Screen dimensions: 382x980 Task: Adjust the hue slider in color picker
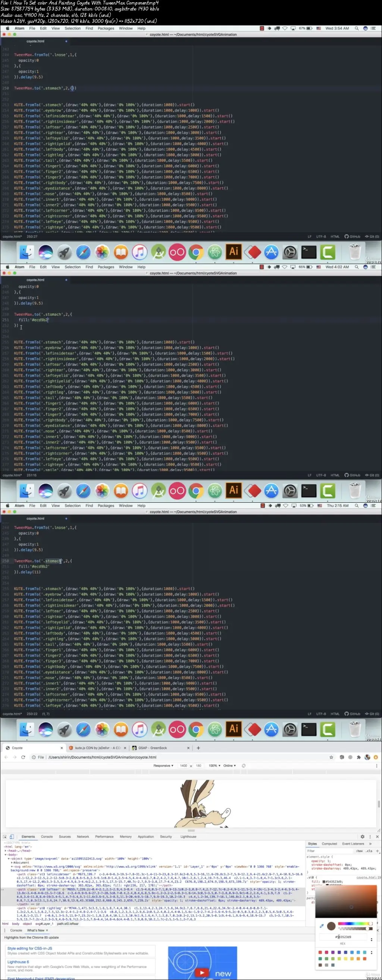356,924
